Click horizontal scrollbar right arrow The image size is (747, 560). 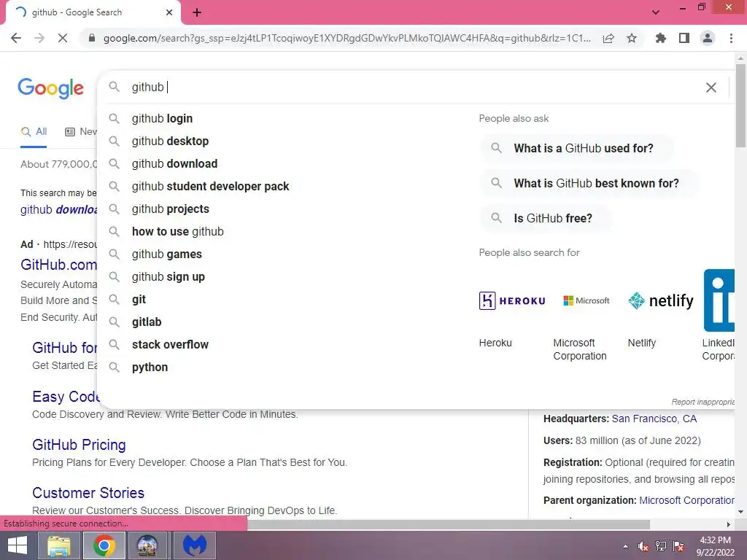[729, 525]
